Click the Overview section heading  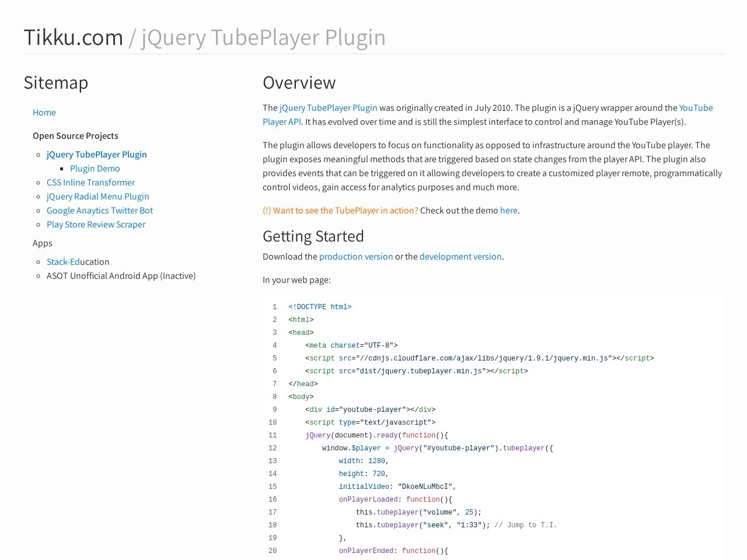pos(299,82)
